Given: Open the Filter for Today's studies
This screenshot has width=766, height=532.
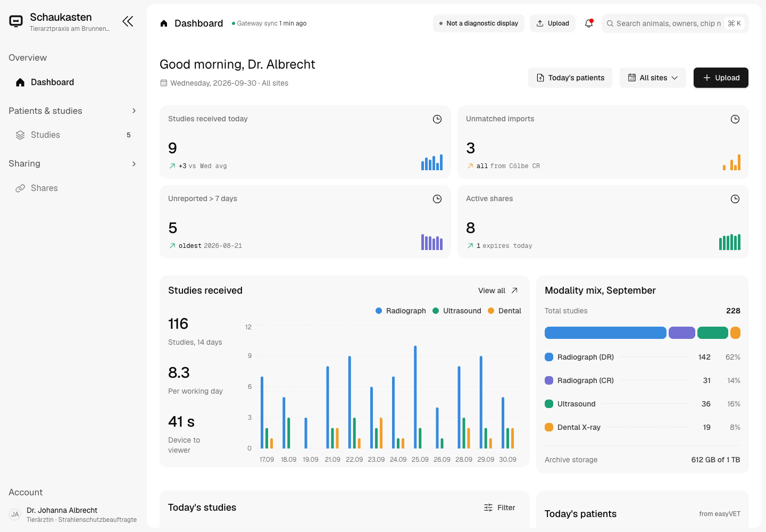Looking at the screenshot, I should (x=499, y=508).
